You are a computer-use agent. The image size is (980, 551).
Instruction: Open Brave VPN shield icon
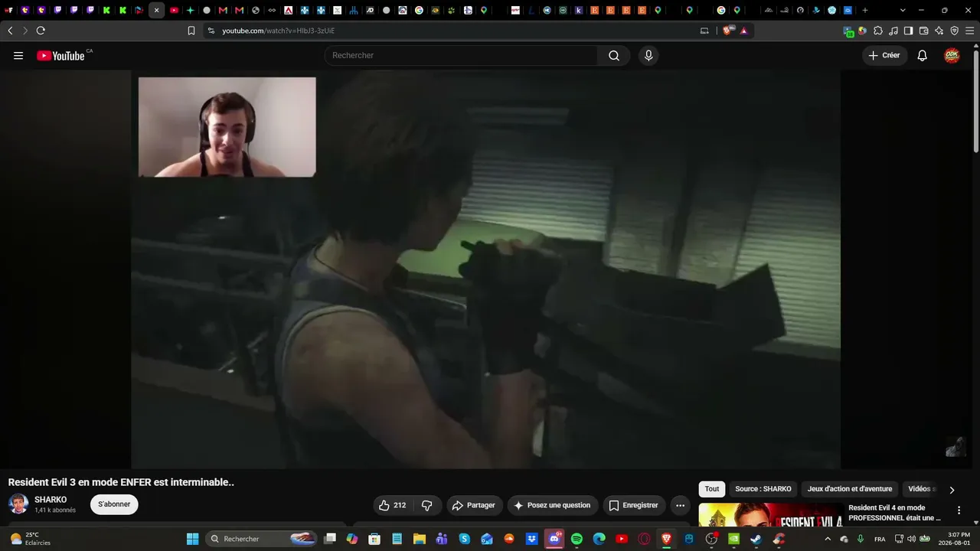(954, 31)
